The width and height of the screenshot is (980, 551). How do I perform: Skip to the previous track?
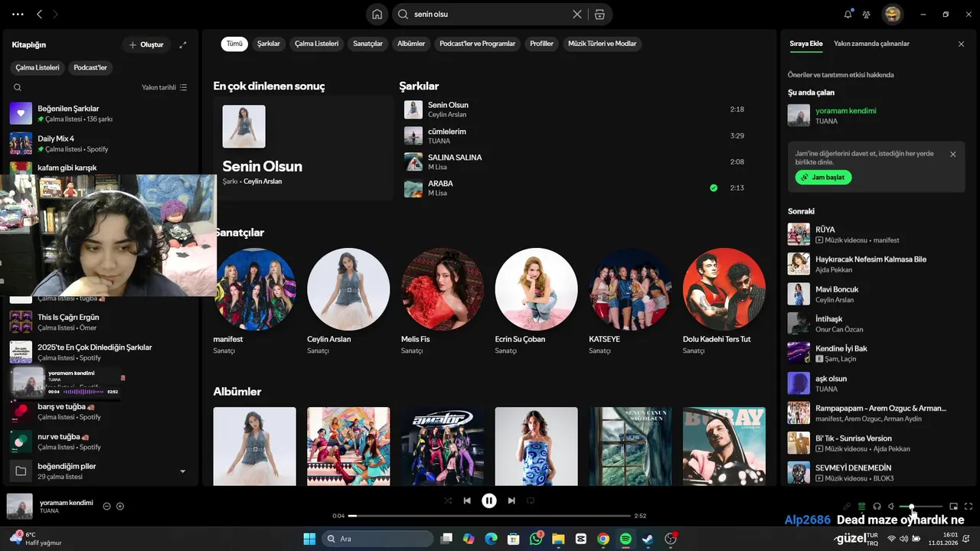467,500
